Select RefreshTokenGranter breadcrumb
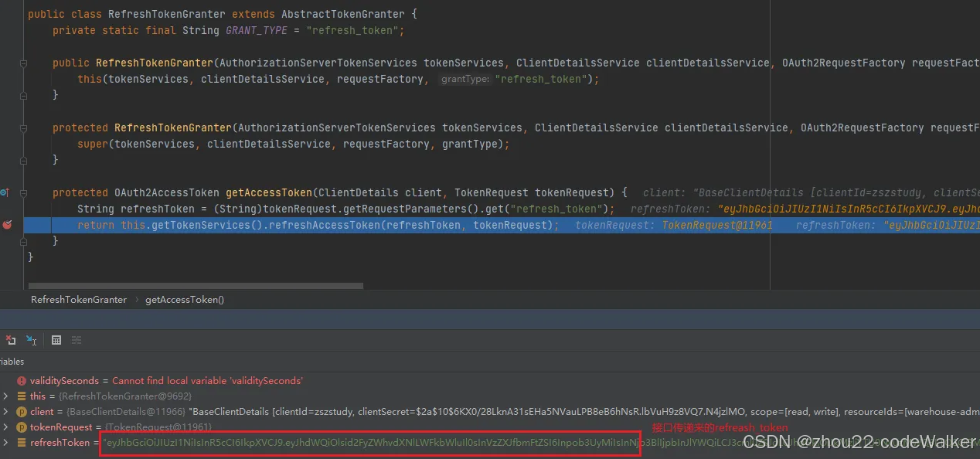 (x=79, y=299)
